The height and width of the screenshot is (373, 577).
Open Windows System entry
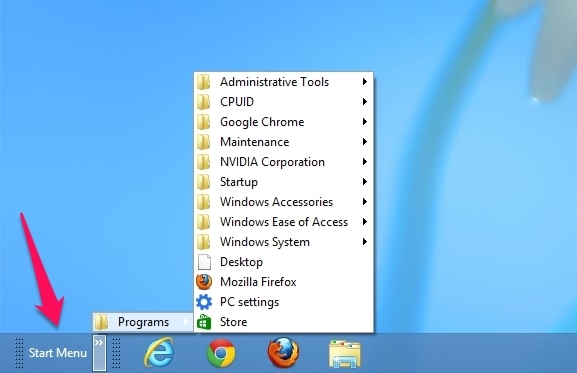pos(284,242)
